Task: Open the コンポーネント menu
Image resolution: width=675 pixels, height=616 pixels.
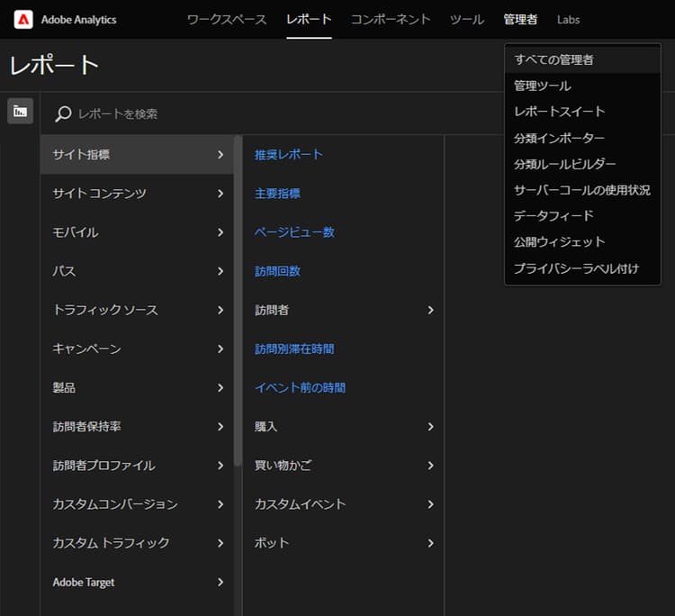Action: (x=391, y=20)
